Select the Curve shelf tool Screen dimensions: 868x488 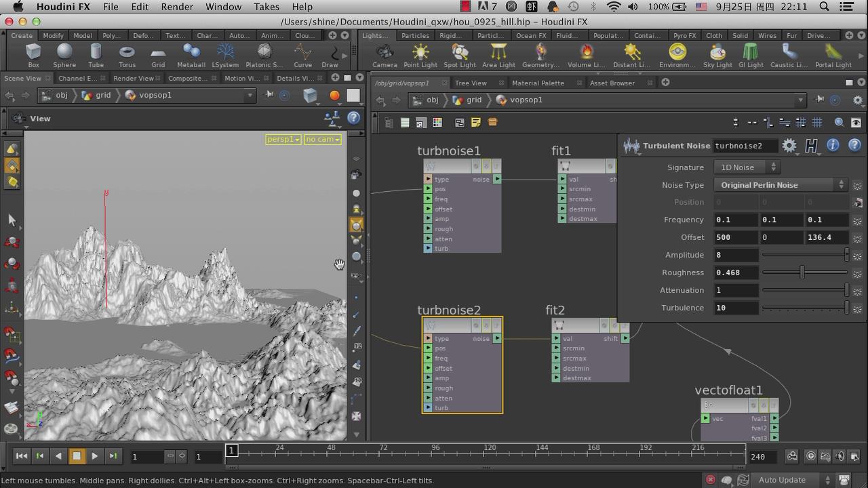pos(302,56)
